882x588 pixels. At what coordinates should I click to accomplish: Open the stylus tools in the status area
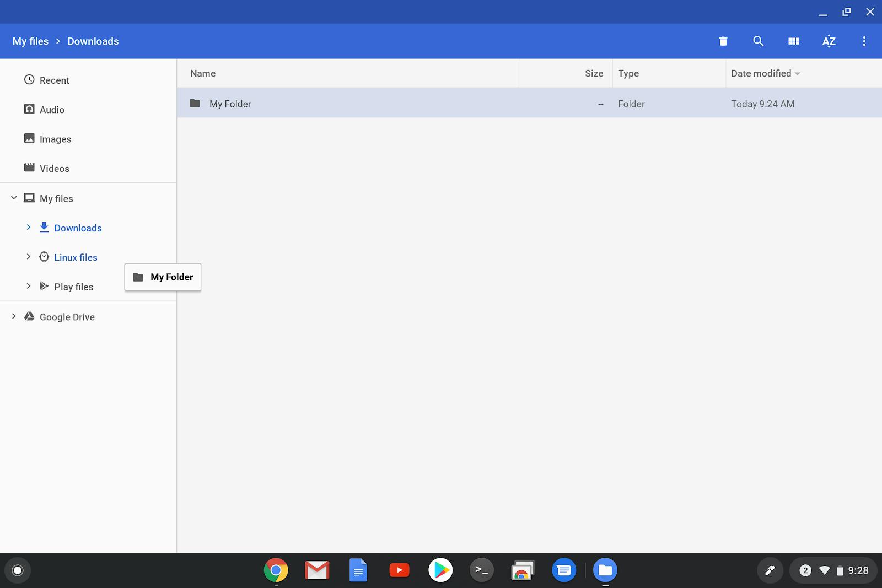point(770,570)
